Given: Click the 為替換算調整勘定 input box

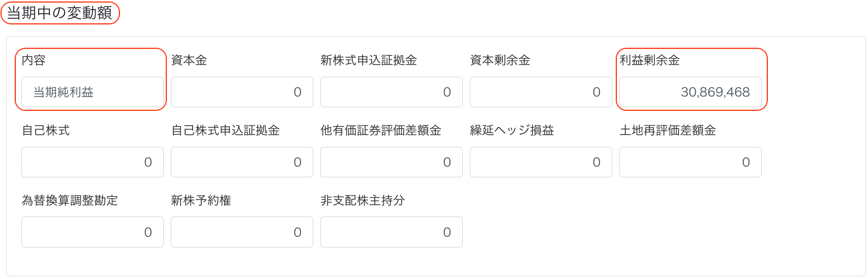Looking at the screenshot, I should [92, 232].
